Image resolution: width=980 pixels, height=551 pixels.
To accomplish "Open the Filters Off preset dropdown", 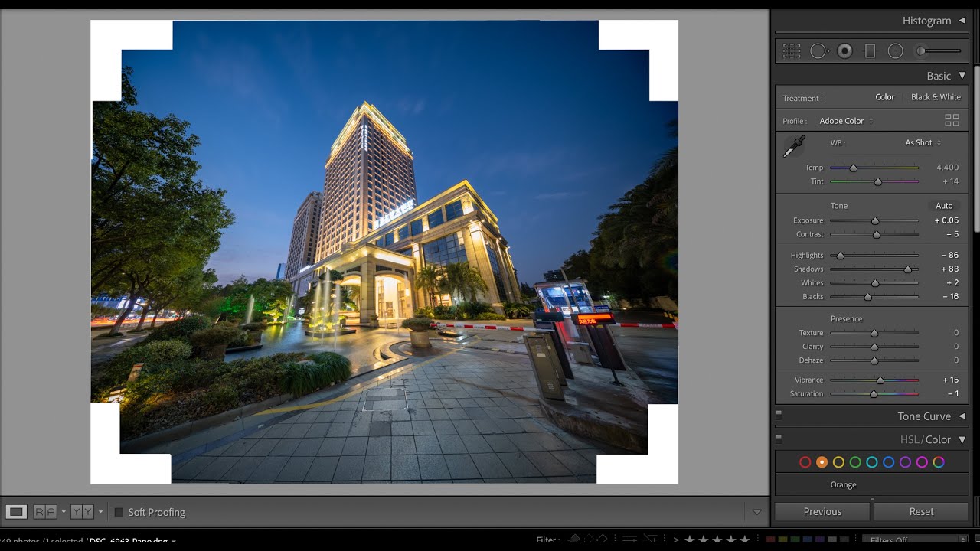I will (915, 540).
